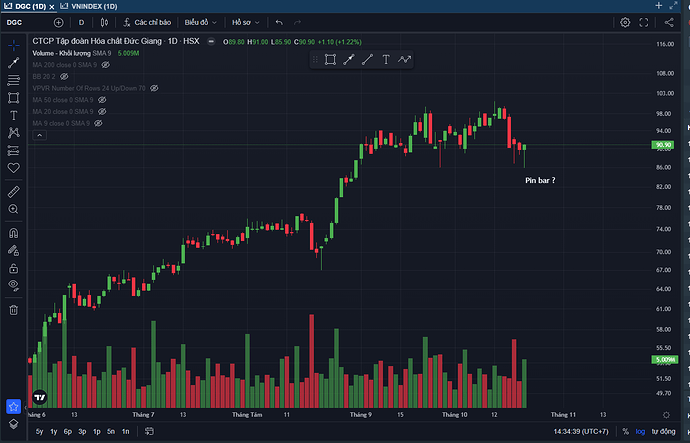
Task: Click the trash icon to remove drawings
Action: coord(13,309)
